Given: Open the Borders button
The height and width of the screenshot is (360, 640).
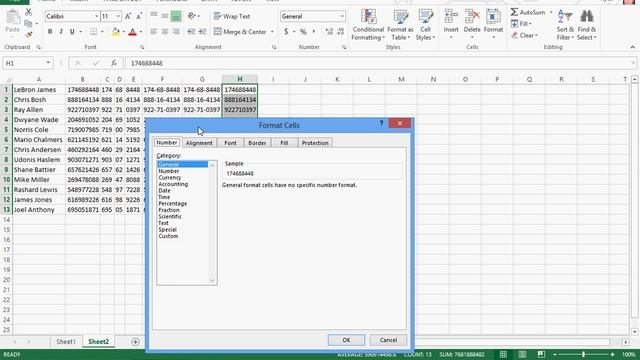Looking at the screenshot, I should 93,32.
